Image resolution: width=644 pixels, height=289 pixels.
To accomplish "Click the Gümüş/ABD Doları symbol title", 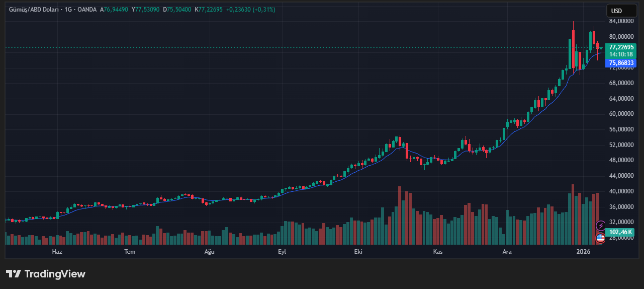I will [x=32, y=10].
